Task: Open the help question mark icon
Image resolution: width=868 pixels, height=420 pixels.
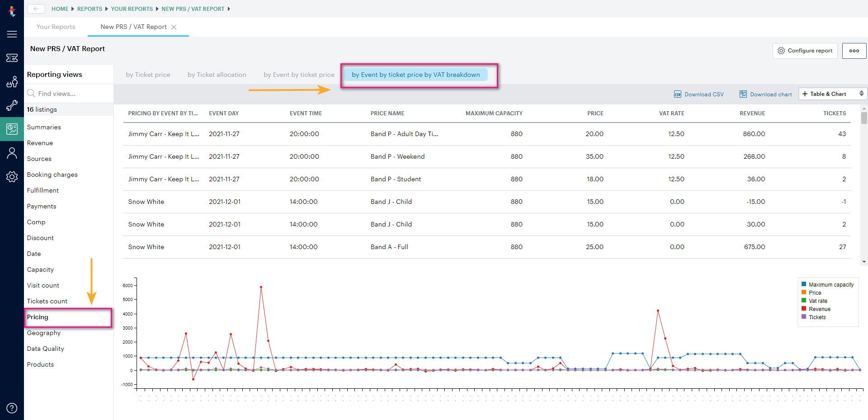Action: (12, 408)
